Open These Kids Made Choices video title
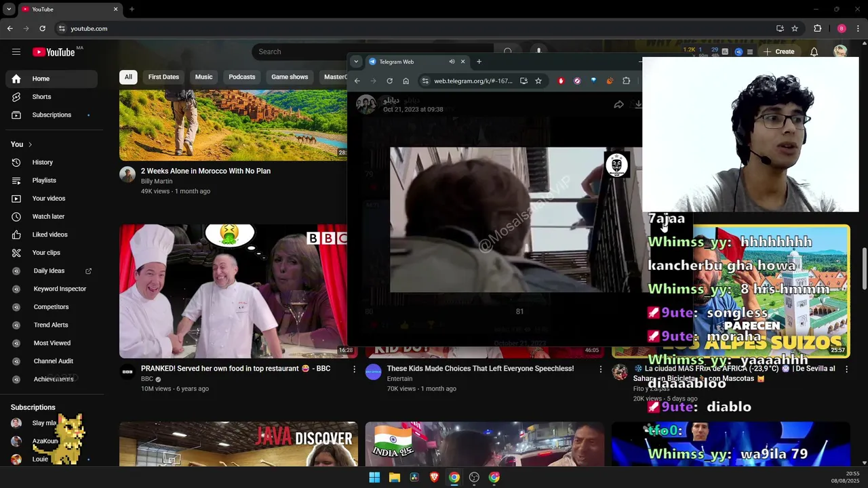This screenshot has width=868, height=488. click(x=480, y=369)
